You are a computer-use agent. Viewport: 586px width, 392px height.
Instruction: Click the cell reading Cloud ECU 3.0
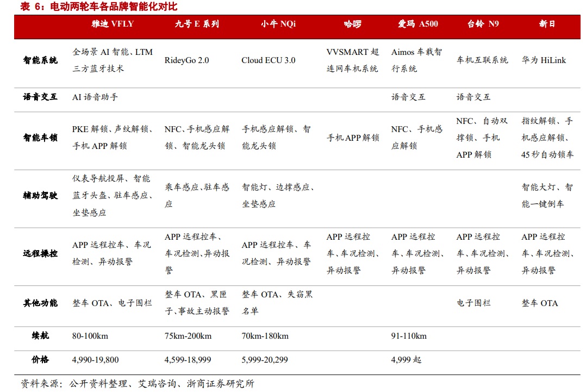pyautogui.click(x=269, y=60)
